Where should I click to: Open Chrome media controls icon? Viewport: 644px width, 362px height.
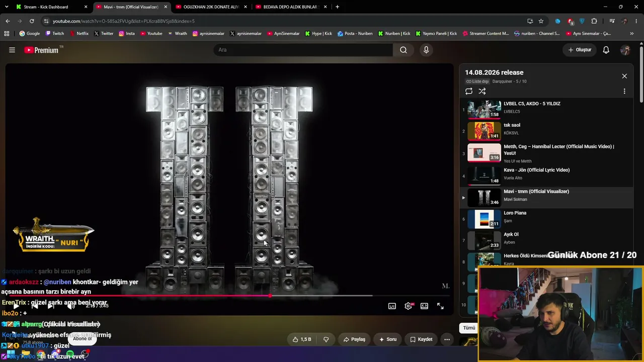[612, 21]
